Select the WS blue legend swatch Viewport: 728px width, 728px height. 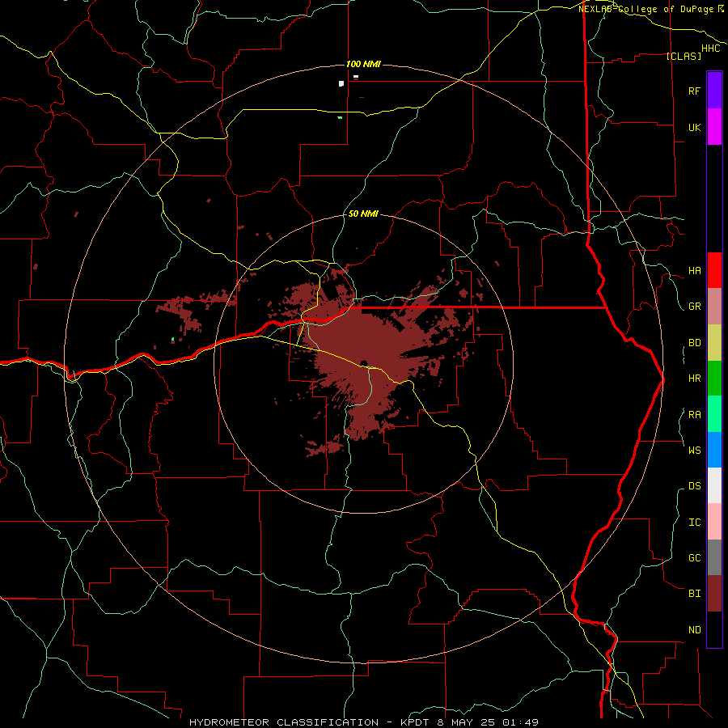coord(714,450)
